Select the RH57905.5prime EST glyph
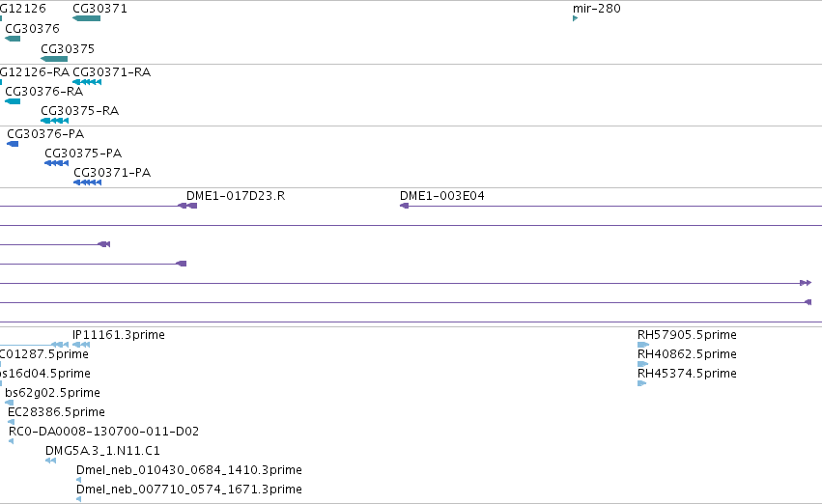 tap(643, 345)
